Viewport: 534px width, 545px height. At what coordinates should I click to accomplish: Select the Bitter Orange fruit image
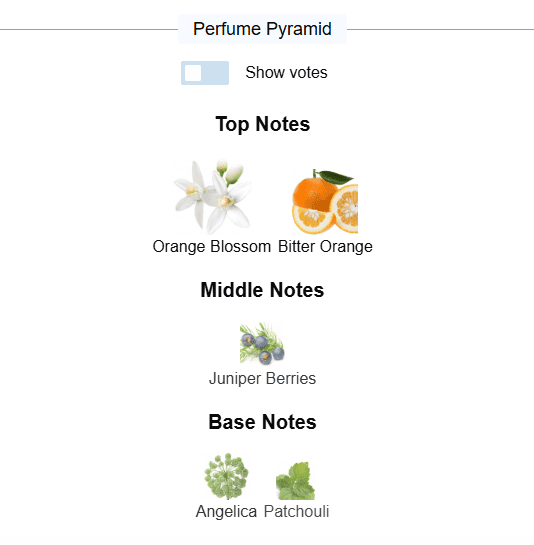pyautogui.click(x=325, y=201)
